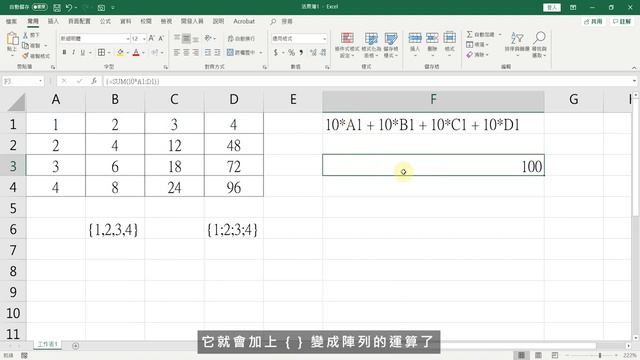
Task: Click the Name Box showing F3
Action: (23, 81)
